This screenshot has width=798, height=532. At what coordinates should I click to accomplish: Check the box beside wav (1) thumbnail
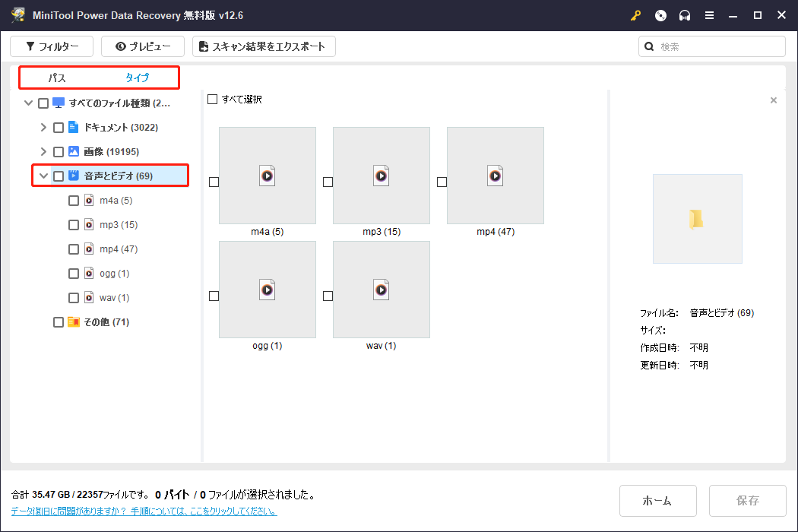328,296
